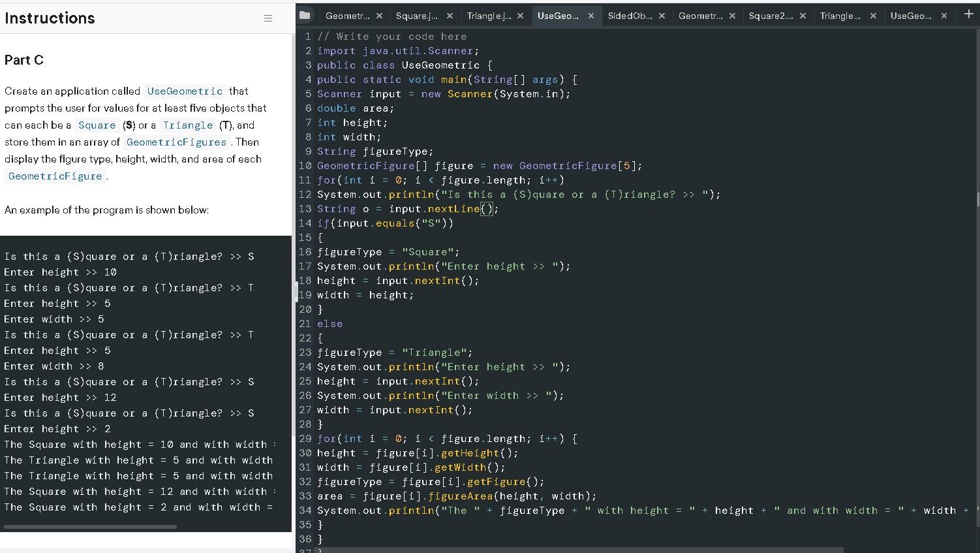Viewport: 980px width, 553px height.
Task: Click the "import java.util.Scanner;" line
Action: point(398,51)
